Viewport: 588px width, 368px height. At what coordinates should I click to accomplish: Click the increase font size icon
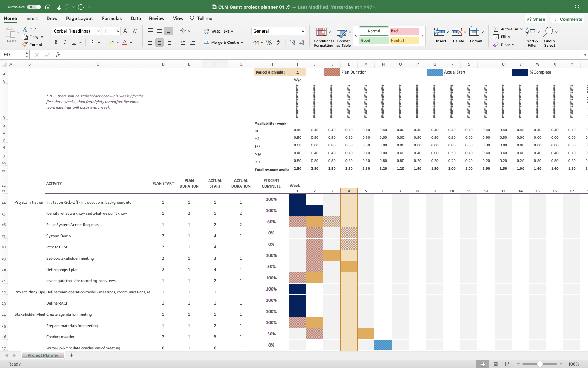pyautogui.click(x=126, y=31)
